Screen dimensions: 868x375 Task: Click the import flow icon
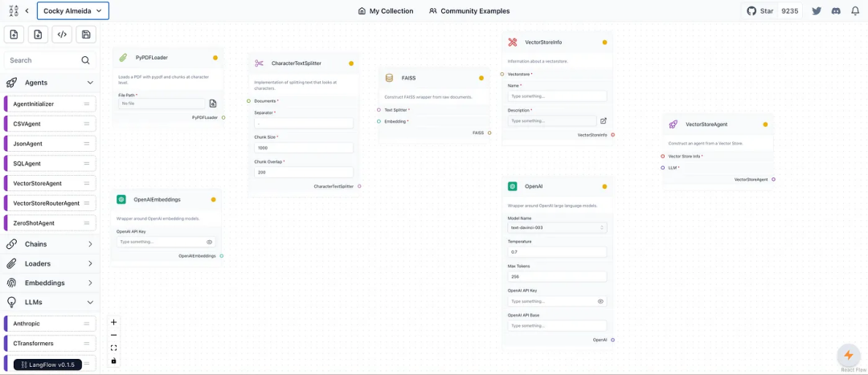click(14, 35)
